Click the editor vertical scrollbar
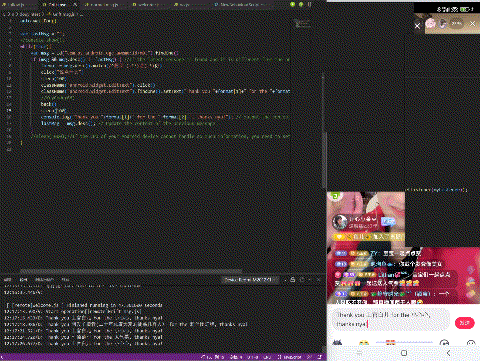The image size is (480, 361). 324,160
